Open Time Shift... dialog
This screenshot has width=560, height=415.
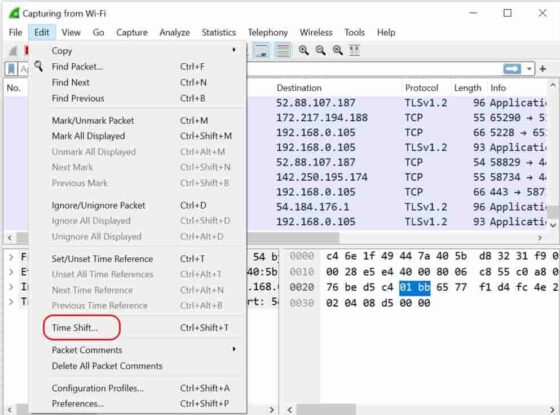coord(138,328)
